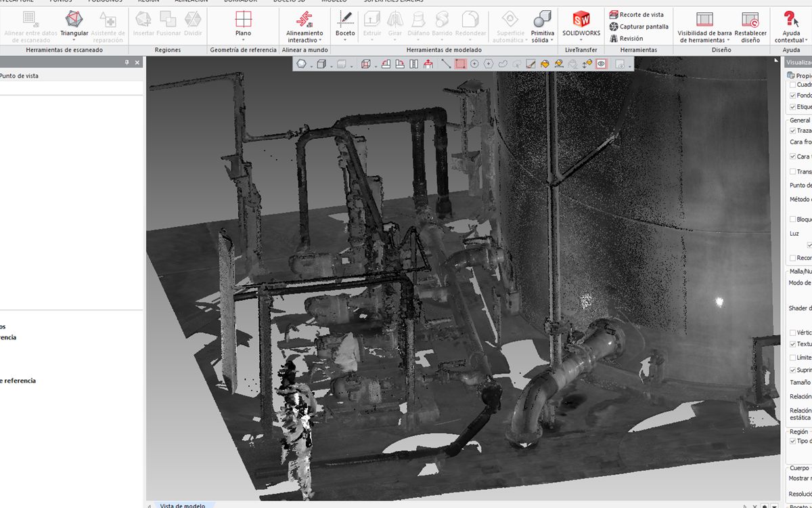Close the left Punto de vista panel
The height and width of the screenshot is (508, 812).
(137, 62)
